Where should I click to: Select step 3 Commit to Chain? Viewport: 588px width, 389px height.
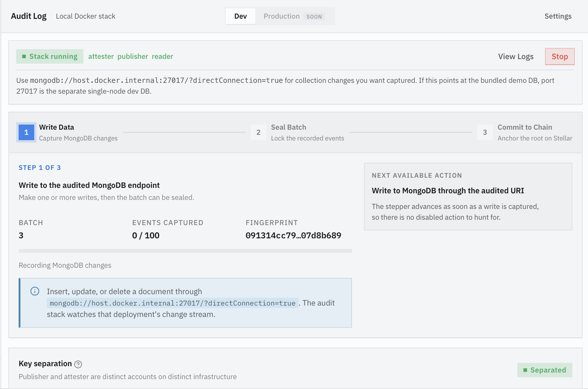point(525,132)
